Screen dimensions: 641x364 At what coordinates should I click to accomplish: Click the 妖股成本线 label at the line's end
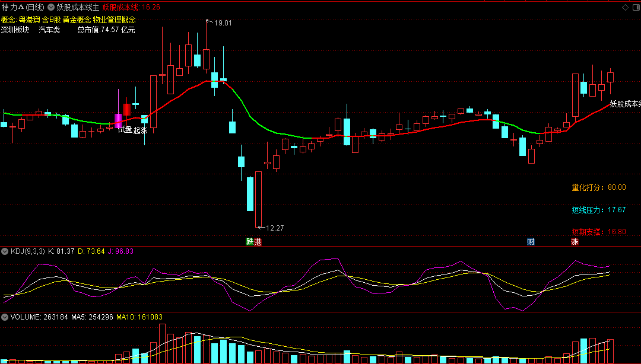pyautogui.click(x=625, y=104)
